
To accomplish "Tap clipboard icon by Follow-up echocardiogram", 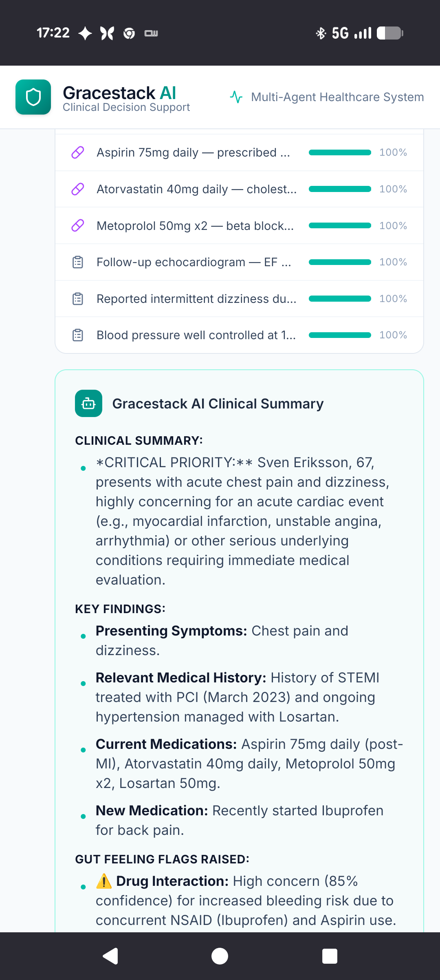I will tap(77, 262).
